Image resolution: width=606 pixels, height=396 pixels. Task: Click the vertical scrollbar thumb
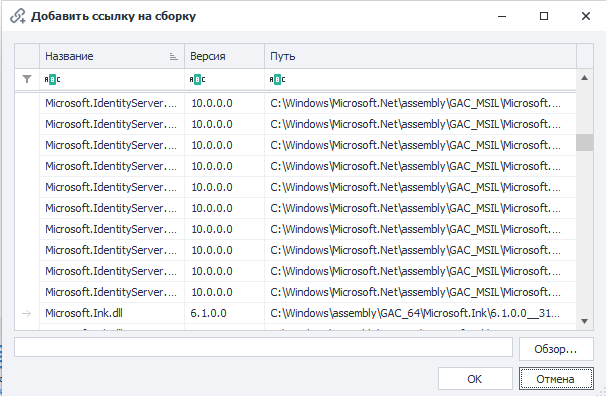tap(584, 143)
